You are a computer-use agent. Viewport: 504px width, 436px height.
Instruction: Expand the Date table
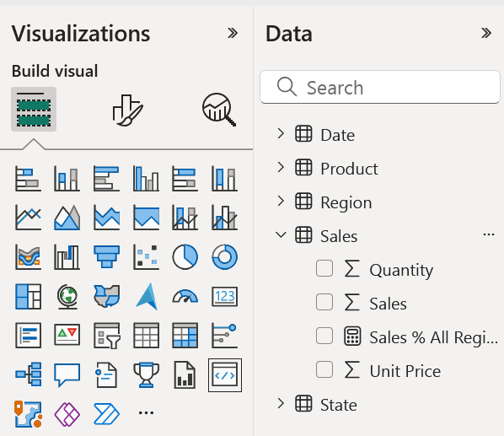coord(281,133)
